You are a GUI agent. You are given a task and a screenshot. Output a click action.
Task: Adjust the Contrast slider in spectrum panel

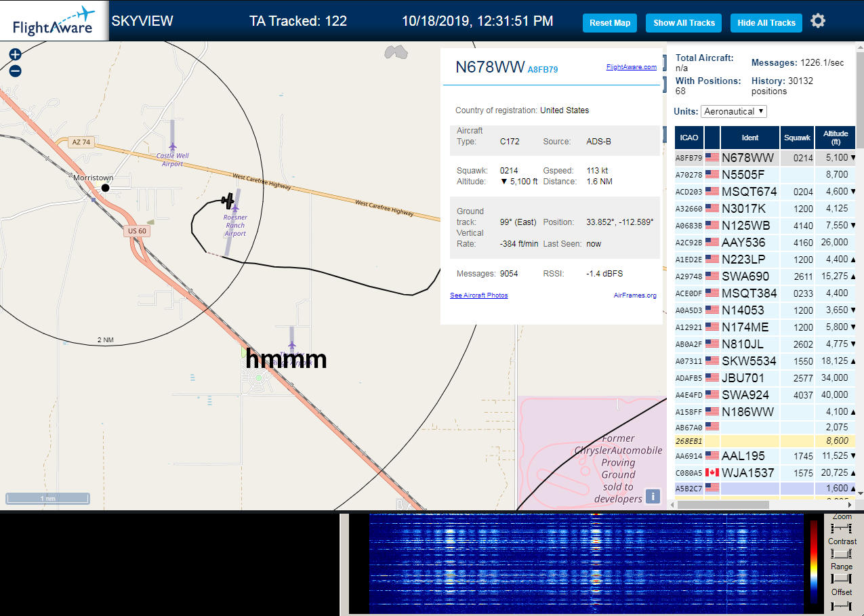tap(841, 553)
